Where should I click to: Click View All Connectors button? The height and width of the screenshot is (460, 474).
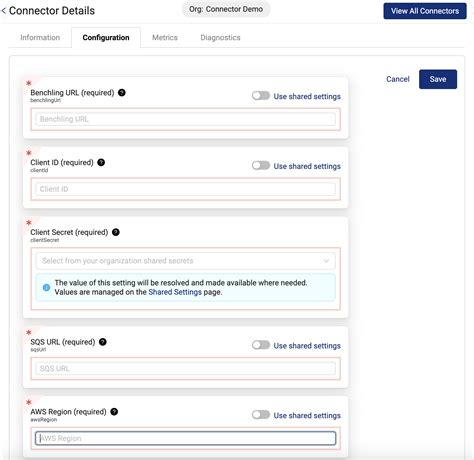(x=425, y=11)
